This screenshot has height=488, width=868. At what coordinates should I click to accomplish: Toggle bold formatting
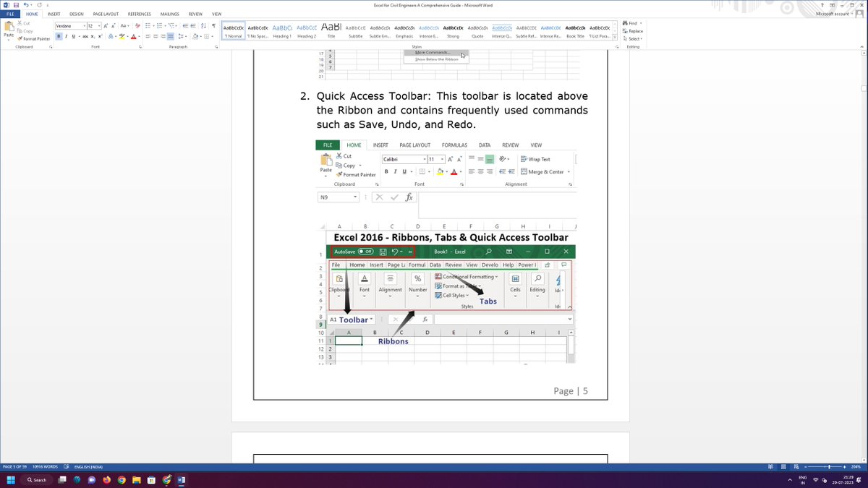click(59, 37)
